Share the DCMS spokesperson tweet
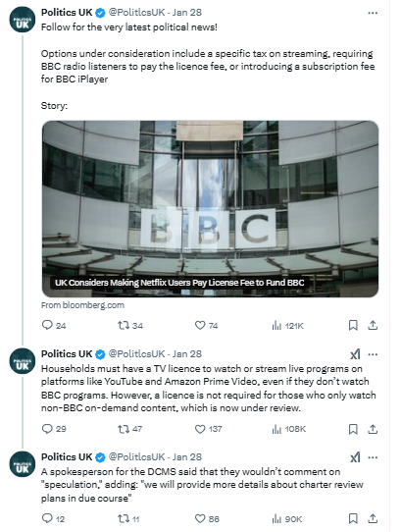 click(373, 518)
